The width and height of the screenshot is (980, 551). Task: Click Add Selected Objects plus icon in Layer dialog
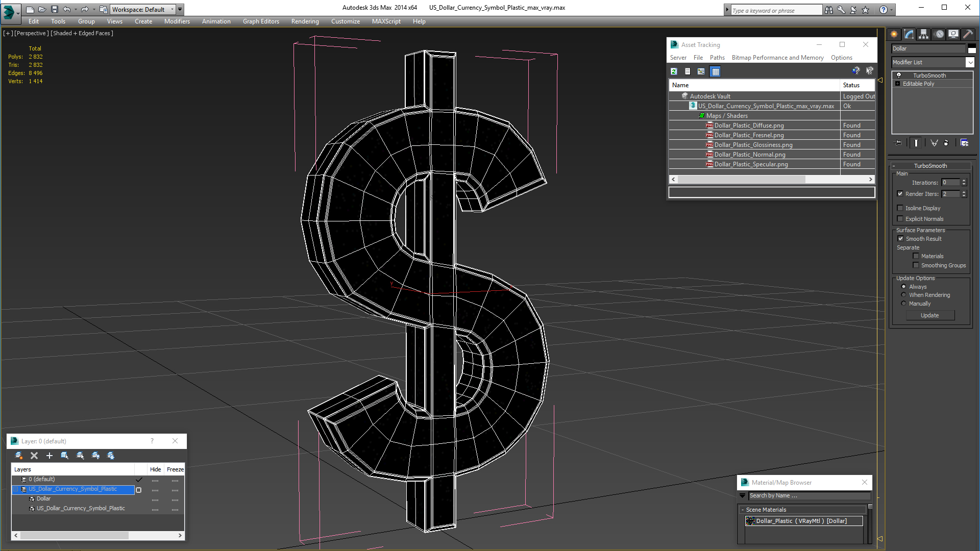tap(50, 456)
